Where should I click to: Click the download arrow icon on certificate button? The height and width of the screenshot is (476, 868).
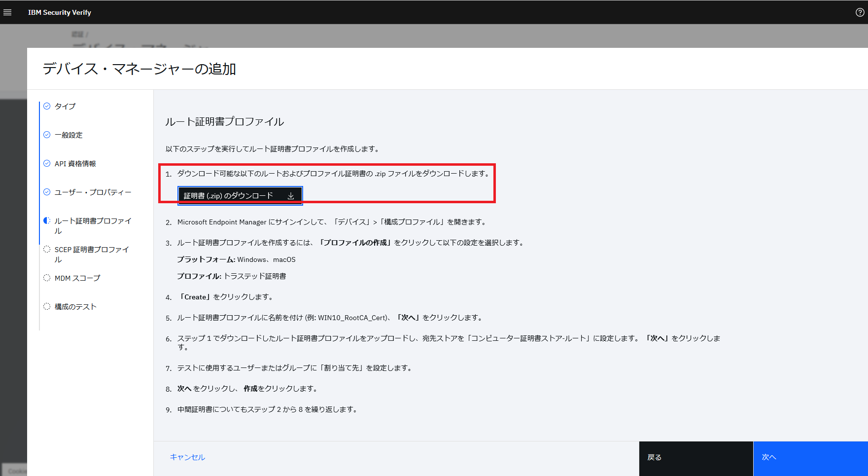291,196
